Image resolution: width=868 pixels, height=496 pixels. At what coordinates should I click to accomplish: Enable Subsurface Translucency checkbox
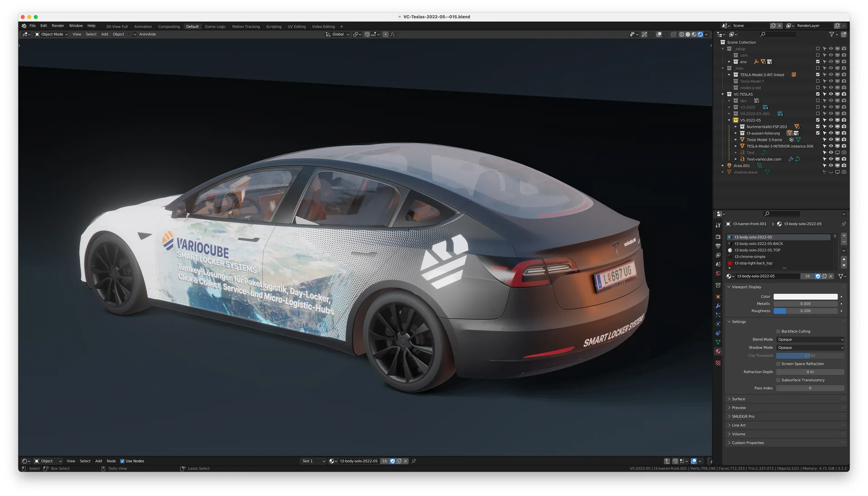pos(778,380)
